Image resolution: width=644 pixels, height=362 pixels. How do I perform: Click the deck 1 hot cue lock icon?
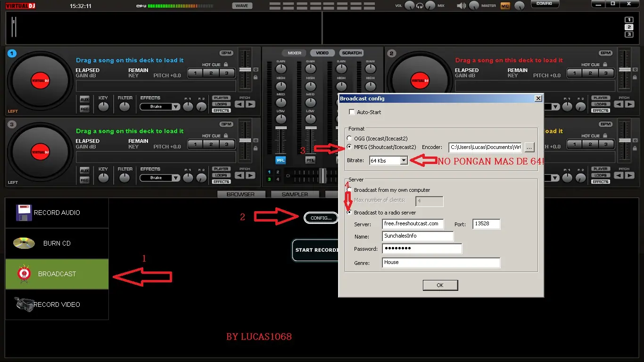(226, 65)
